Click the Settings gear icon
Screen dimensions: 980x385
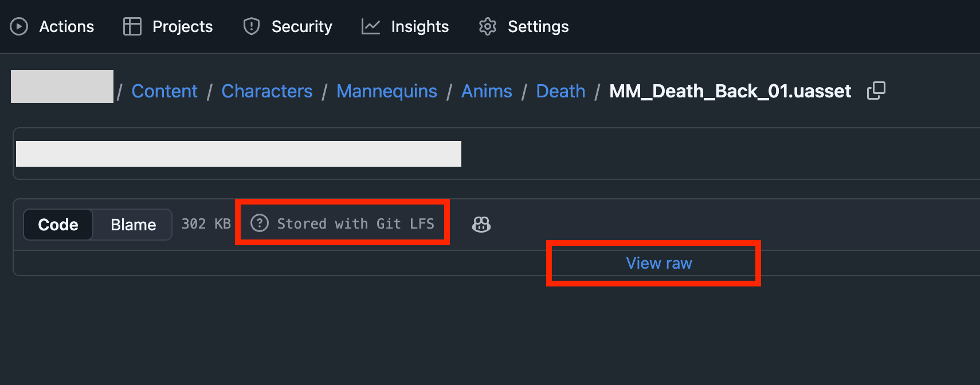[488, 26]
